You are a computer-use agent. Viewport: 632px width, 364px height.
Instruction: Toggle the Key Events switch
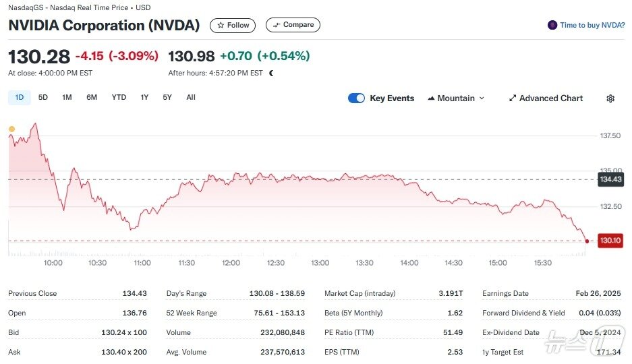coord(356,98)
